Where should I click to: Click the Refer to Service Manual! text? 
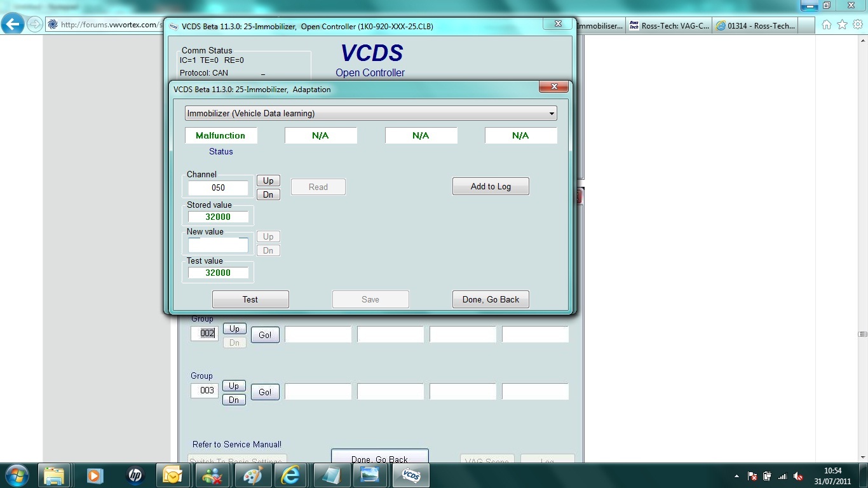(237, 444)
